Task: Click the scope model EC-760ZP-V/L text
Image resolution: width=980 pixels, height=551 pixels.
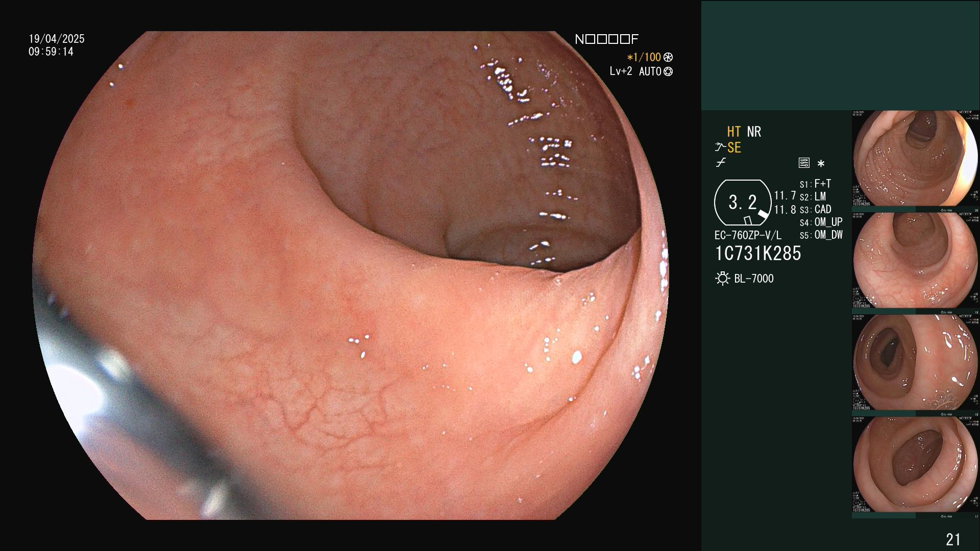Action: coord(748,235)
